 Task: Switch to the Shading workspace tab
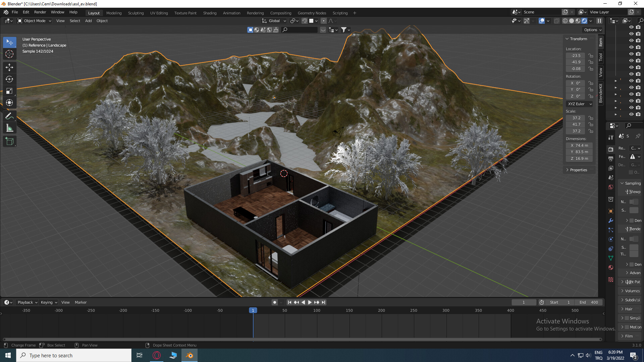pyautogui.click(x=210, y=13)
